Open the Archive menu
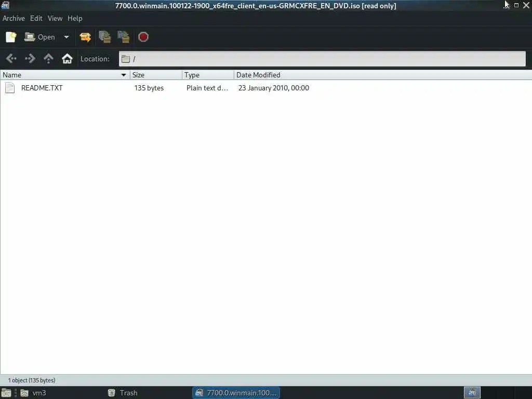 tap(14, 18)
